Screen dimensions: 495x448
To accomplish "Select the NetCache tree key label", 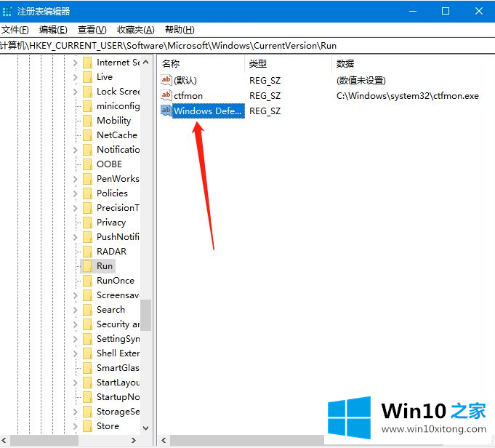I will tap(117, 135).
